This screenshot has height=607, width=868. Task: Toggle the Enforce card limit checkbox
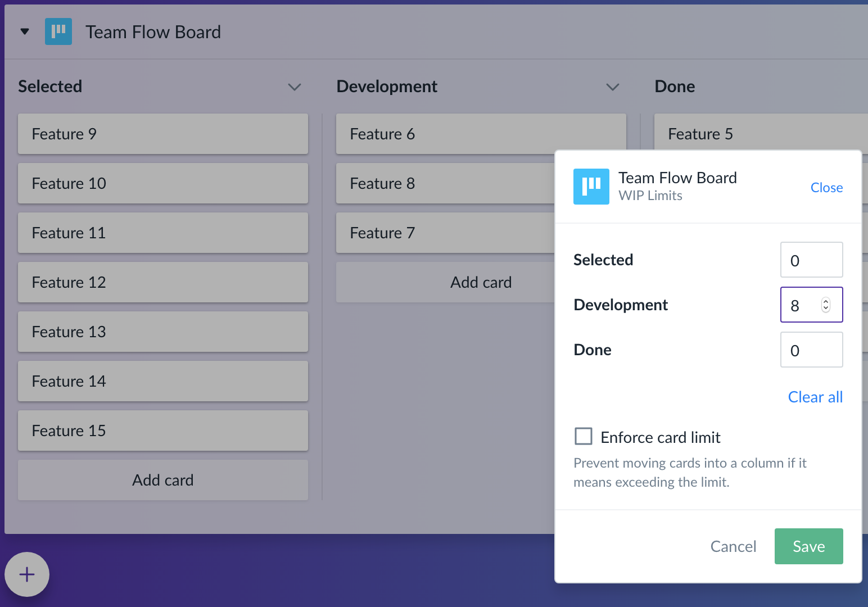click(x=583, y=436)
